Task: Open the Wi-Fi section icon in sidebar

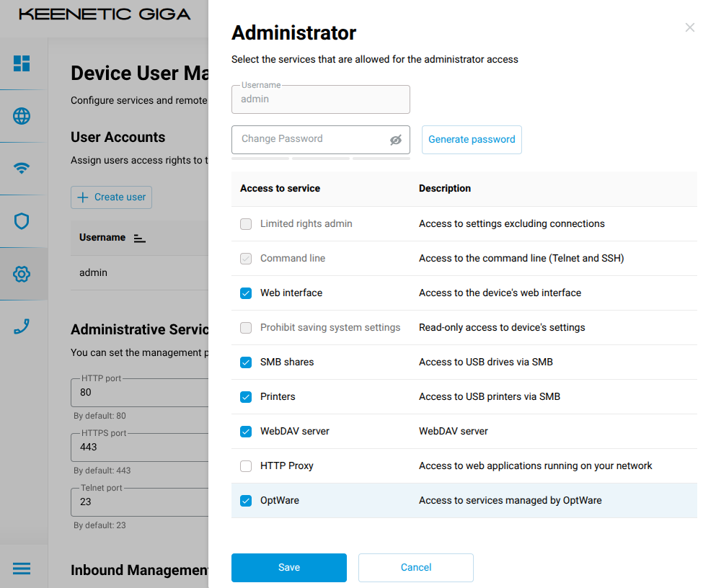Action: [22, 169]
